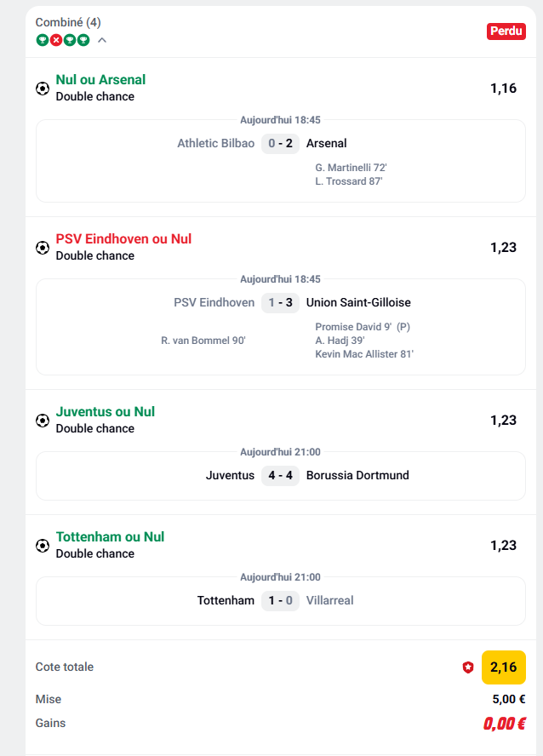Click the football icon beside Juventus ou Nul
Viewport: 543px width, 756px height.
coord(43,421)
